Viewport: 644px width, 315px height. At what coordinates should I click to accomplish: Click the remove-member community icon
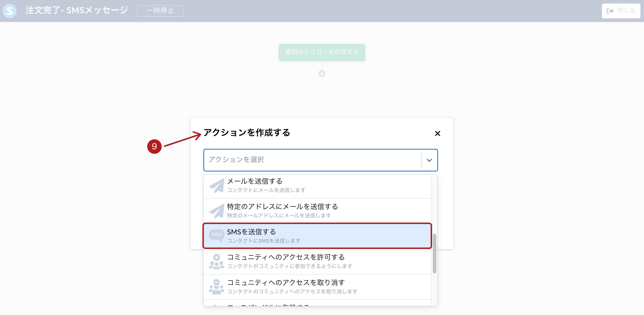point(216,287)
